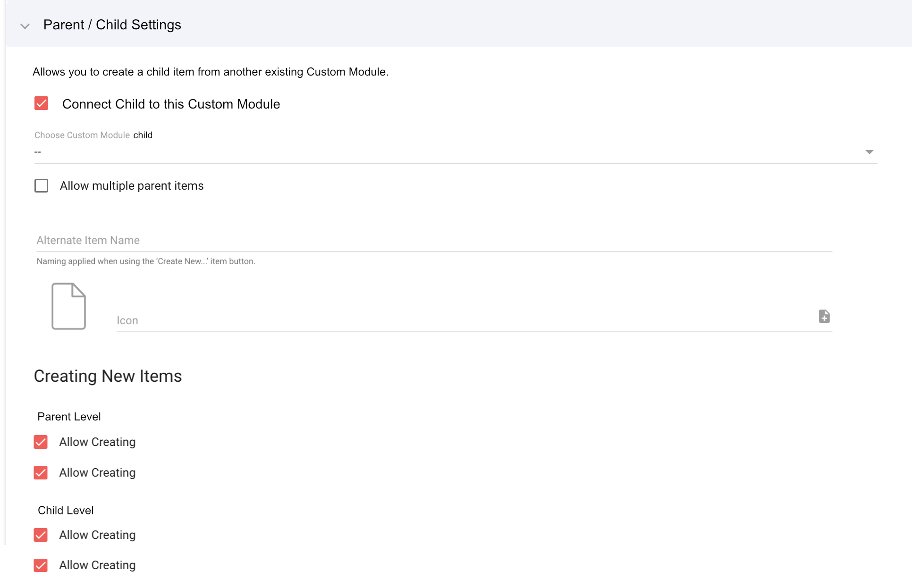Toggle second Allow Creating checkbox under Parent Level
The image size is (912, 588).
41,472
